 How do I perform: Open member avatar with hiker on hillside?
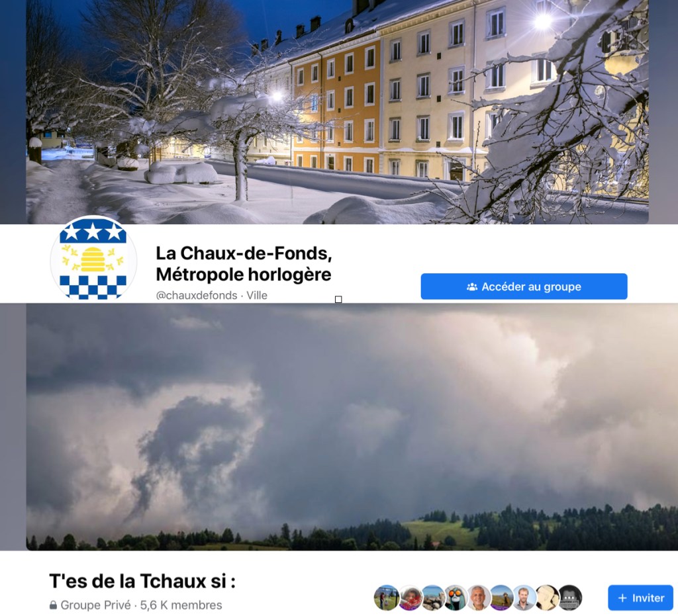502,598
